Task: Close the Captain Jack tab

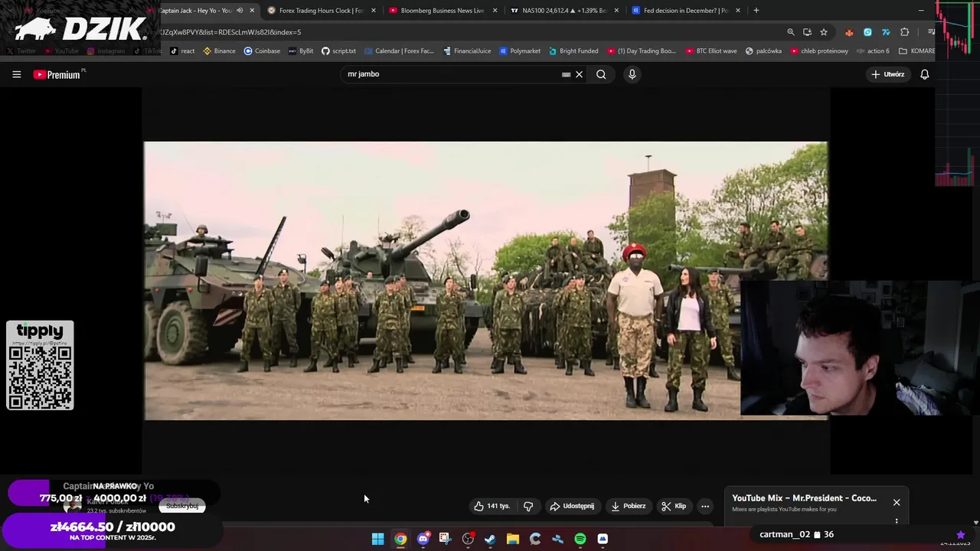Action: pyautogui.click(x=252, y=11)
